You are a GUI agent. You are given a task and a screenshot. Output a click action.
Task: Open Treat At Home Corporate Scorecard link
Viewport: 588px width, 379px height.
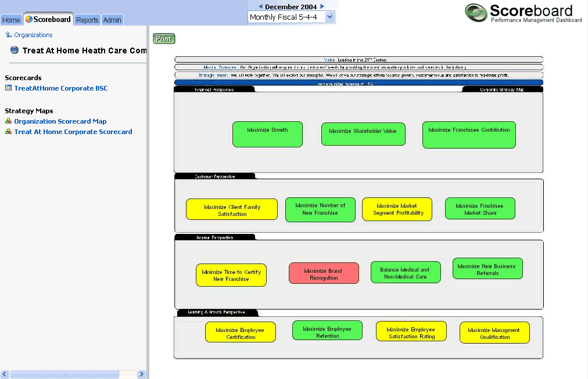click(73, 131)
